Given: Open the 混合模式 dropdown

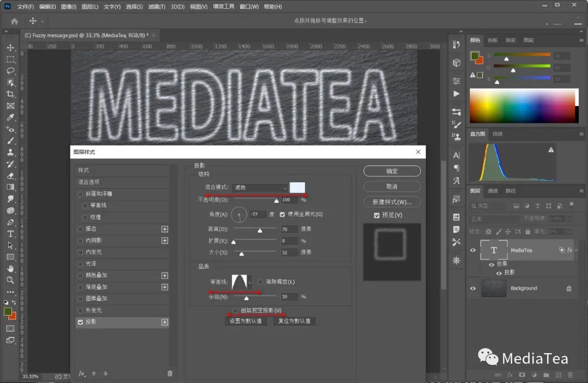Looking at the screenshot, I should coord(260,187).
